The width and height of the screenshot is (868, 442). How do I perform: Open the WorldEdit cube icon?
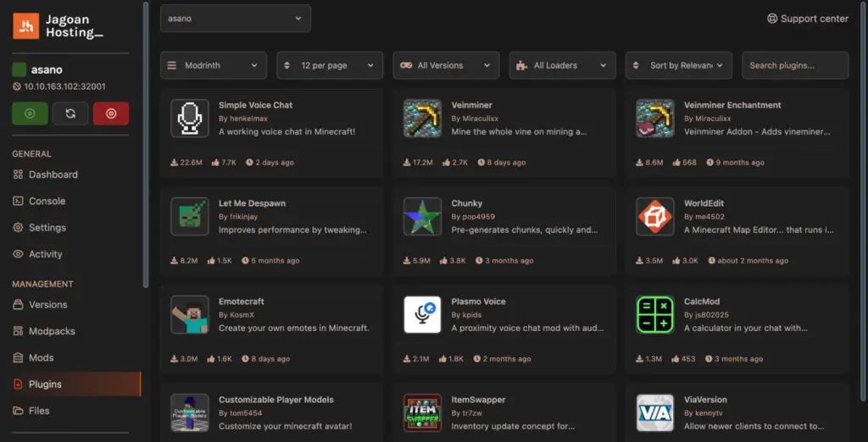[655, 216]
